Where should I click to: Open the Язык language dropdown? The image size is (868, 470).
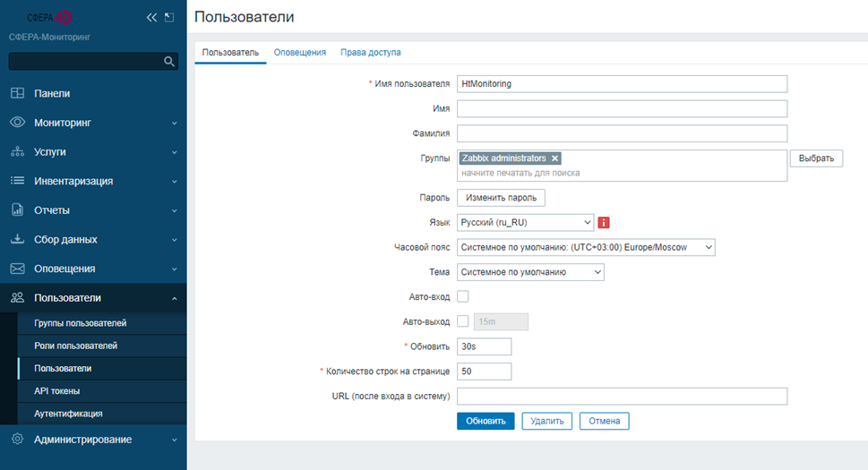[x=525, y=222]
